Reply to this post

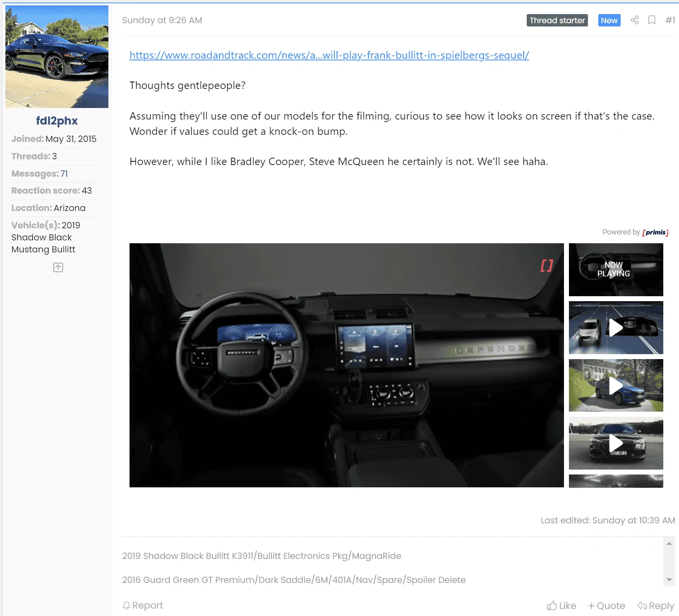pyautogui.click(x=656, y=606)
